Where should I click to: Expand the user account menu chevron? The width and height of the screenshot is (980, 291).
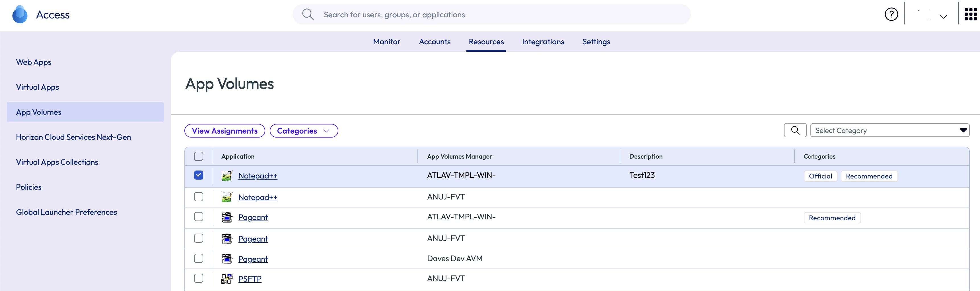[943, 16]
